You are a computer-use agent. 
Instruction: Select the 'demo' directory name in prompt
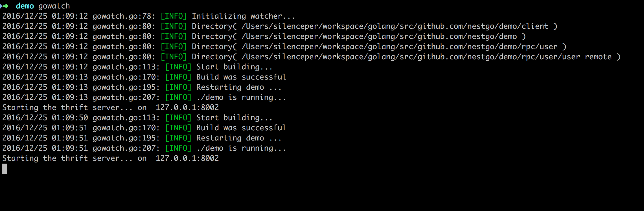click(25, 6)
